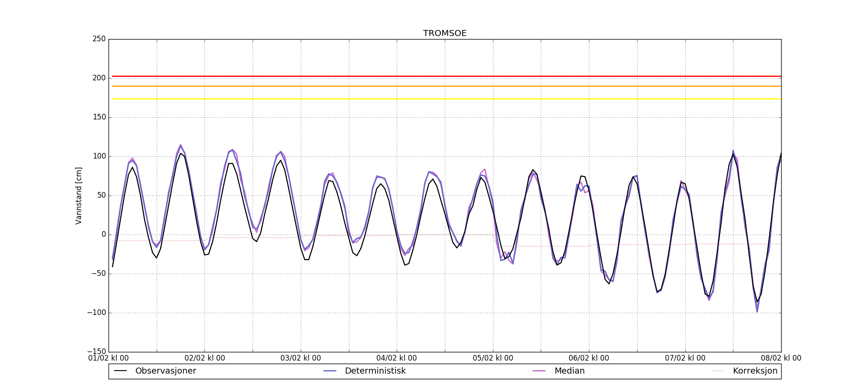The image size is (868, 391).
Task: Click the faint Korreksjon legend line
Action: click(x=718, y=371)
